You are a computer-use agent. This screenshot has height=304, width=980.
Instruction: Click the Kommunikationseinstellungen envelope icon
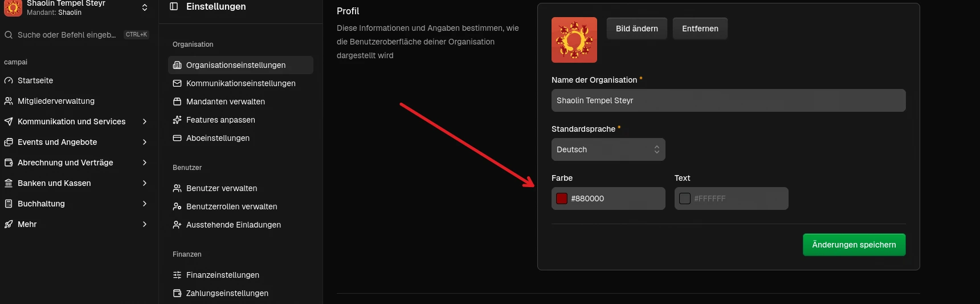pyautogui.click(x=177, y=83)
